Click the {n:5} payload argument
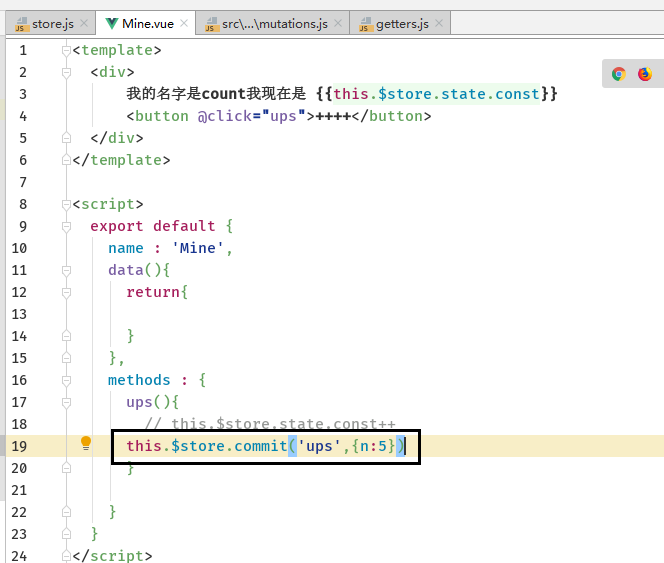 (x=374, y=446)
